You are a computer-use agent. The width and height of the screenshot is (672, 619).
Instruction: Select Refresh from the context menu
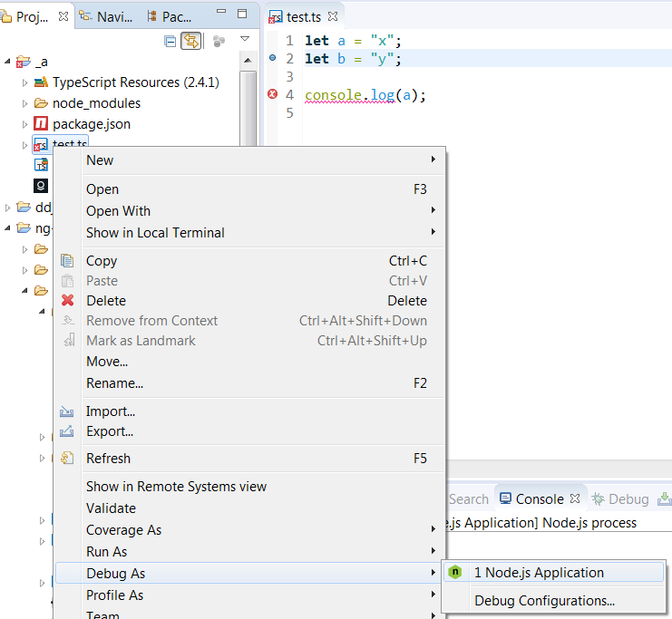(108, 459)
